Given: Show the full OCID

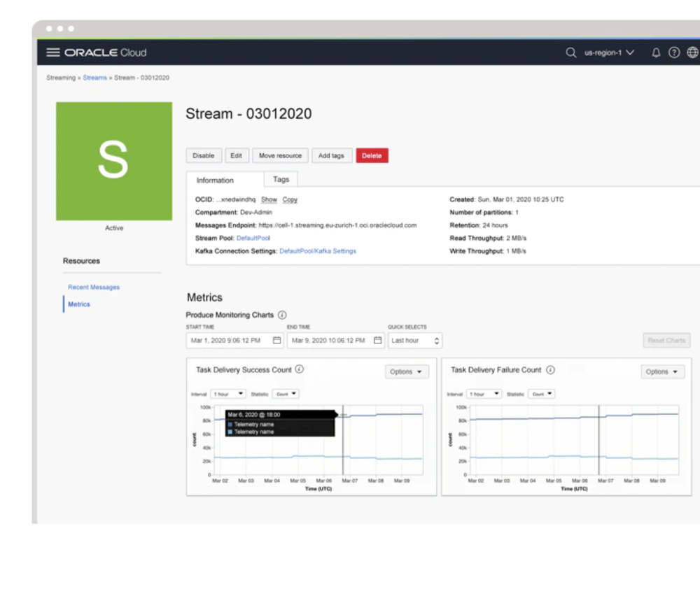Looking at the screenshot, I should [269, 199].
